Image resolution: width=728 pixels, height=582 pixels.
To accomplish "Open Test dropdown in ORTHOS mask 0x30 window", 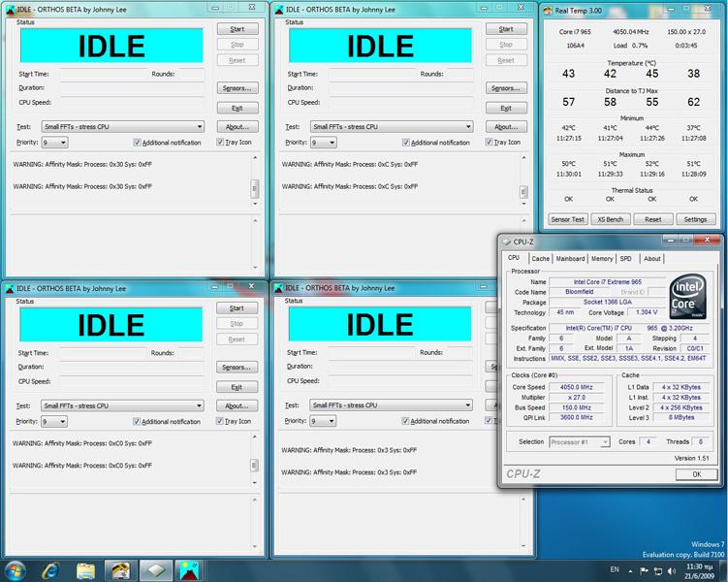I will [x=122, y=126].
